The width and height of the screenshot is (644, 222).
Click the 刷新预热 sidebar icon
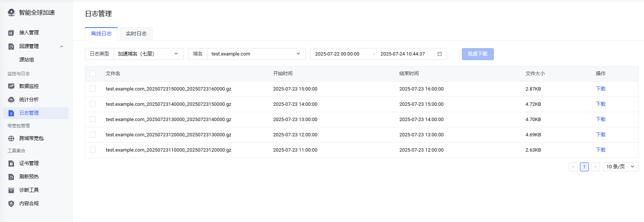point(11,177)
